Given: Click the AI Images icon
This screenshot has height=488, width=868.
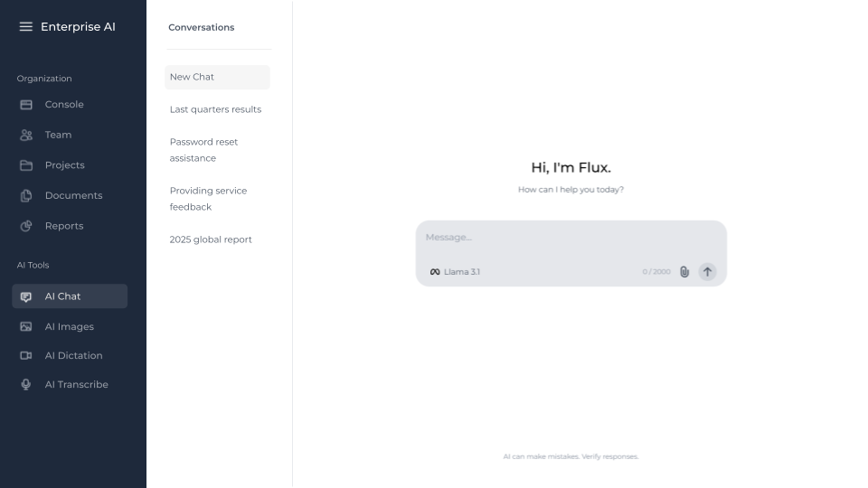Looking at the screenshot, I should (x=26, y=327).
